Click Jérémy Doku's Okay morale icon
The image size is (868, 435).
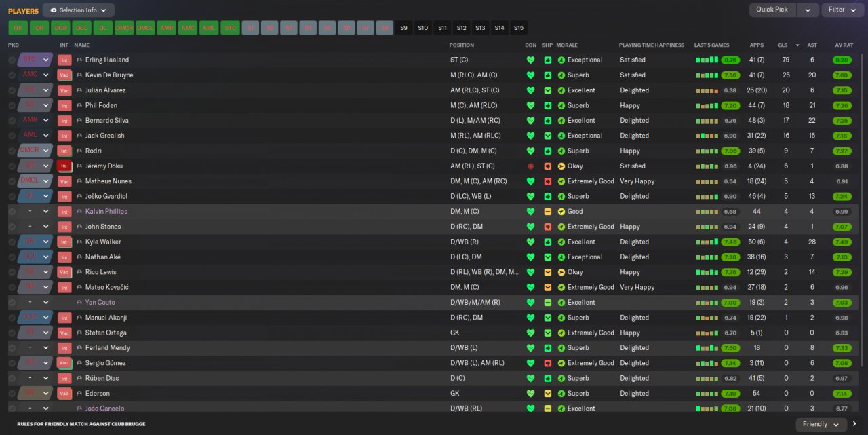click(x=561, y=166)
